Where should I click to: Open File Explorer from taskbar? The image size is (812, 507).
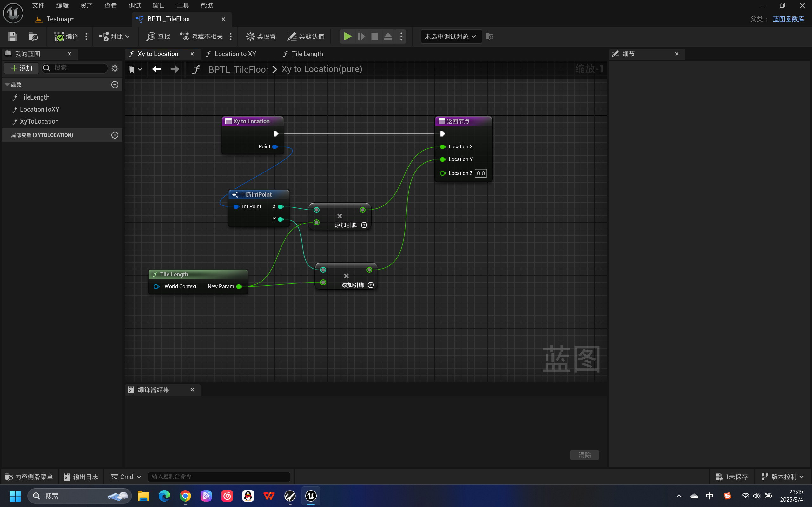[143, 496]
